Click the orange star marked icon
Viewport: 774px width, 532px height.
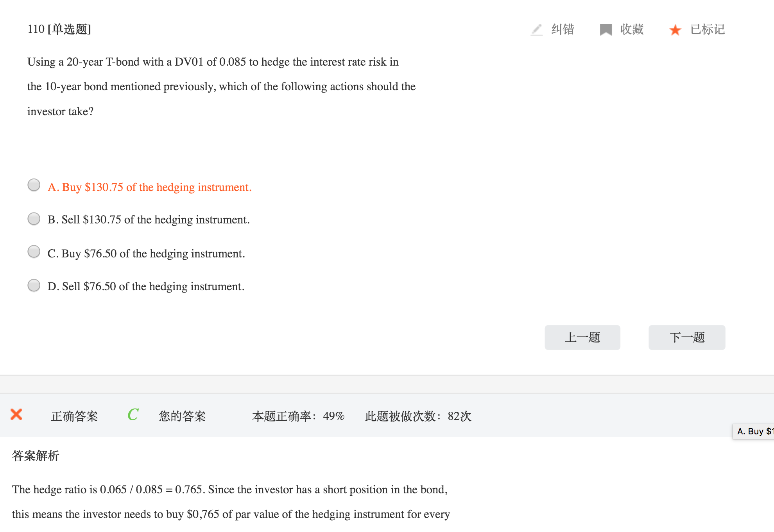click(675, 30)
